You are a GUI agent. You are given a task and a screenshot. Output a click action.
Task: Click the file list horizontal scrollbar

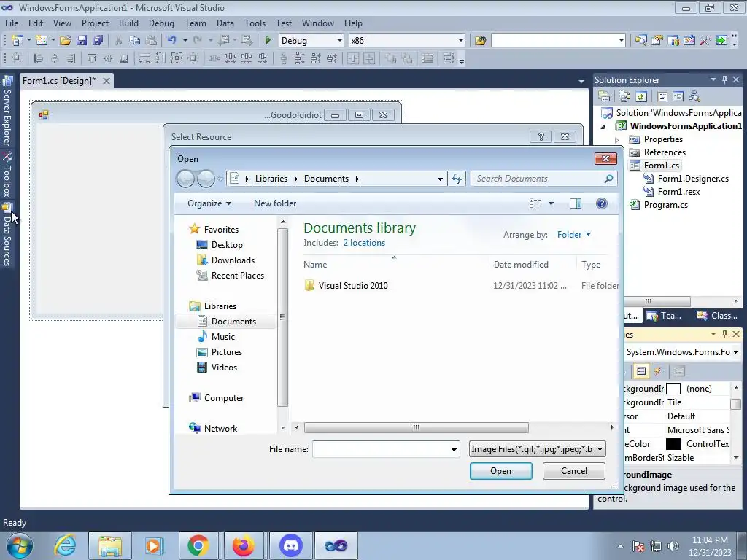click(417, 427)
